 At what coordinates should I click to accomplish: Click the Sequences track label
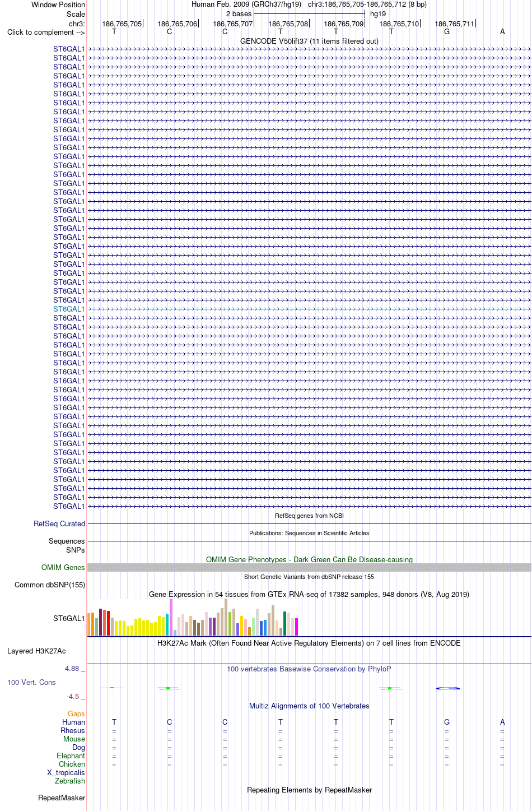click(67, 541)
